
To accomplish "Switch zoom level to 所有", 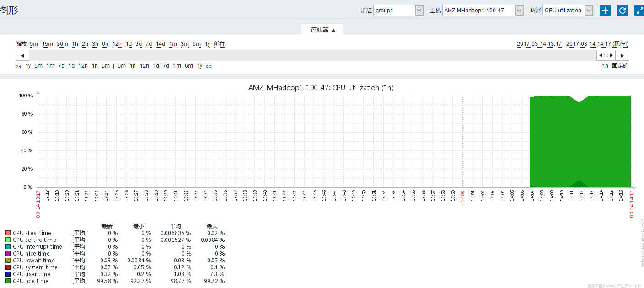I will (219, 43).
